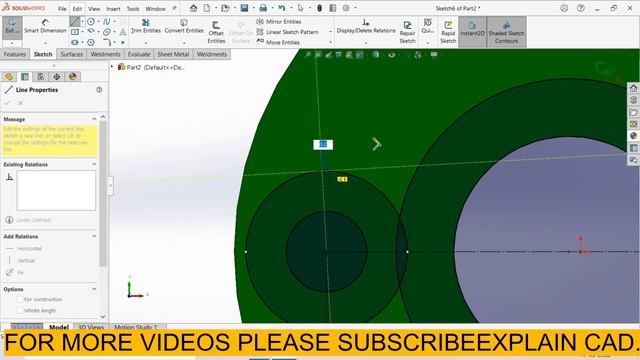Click Mirror Entities
The image size is (640, 360).
pos(279,21)
